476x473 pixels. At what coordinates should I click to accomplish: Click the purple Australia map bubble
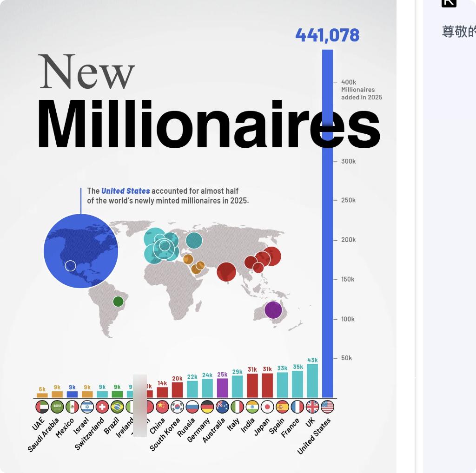click(273, 310)
